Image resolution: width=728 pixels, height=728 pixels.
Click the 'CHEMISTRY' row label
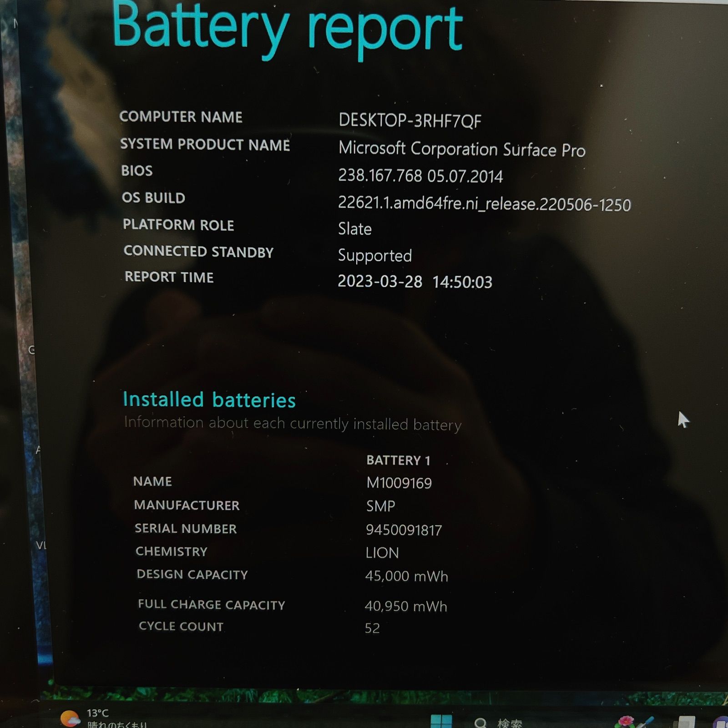pos(172,551)
